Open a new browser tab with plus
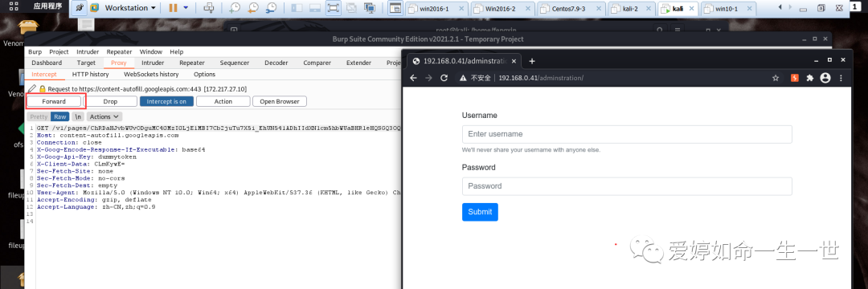This screenshot has width=868, height=289. (532, 61)
